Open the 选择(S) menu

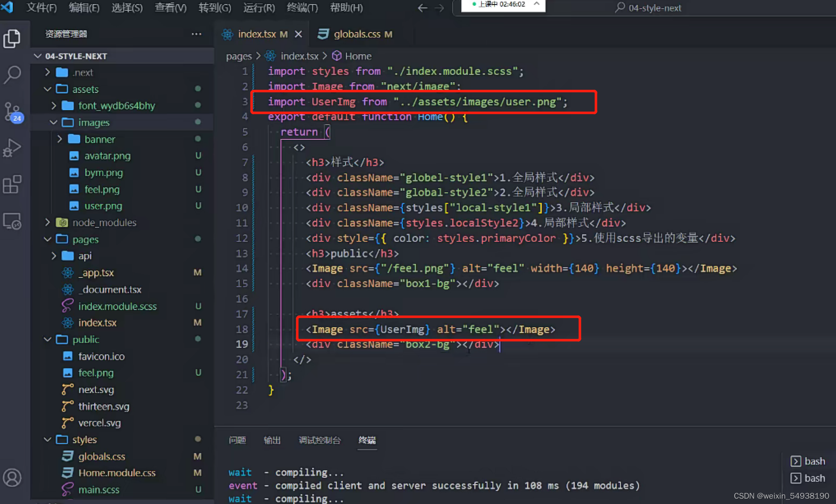(x=127, y=8)
